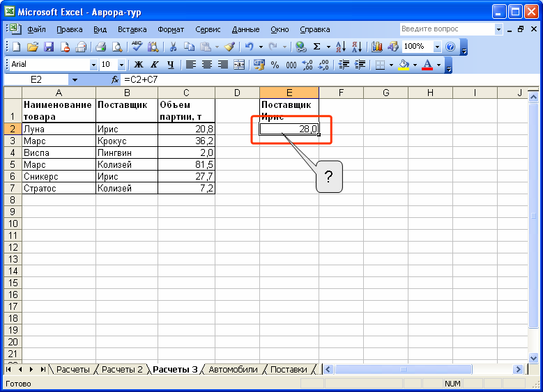The width and height of the screenshot is (543, 392).
Task: Switch to the Расчеты 2 sheet tab
Action: (x=122, y=370)
